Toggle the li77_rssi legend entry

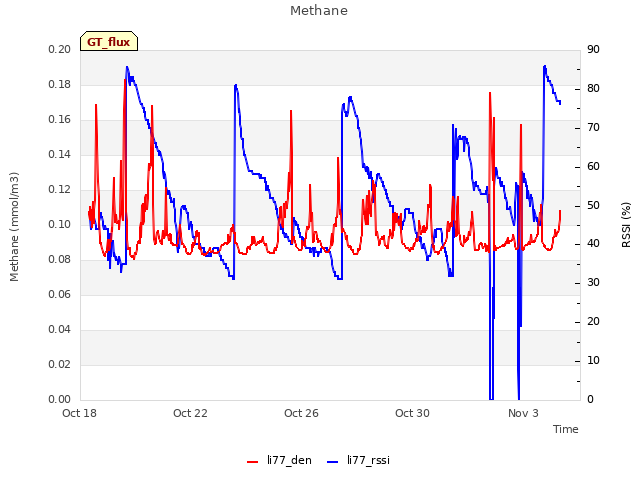[358, 460]
